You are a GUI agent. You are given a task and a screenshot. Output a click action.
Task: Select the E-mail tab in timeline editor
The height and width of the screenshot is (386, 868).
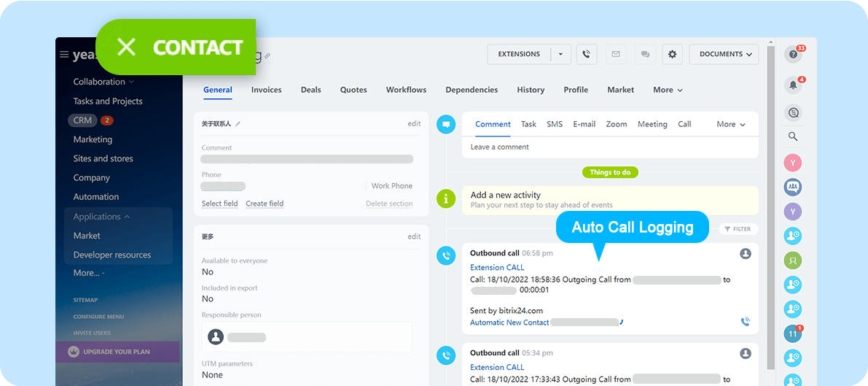(584, 124)
